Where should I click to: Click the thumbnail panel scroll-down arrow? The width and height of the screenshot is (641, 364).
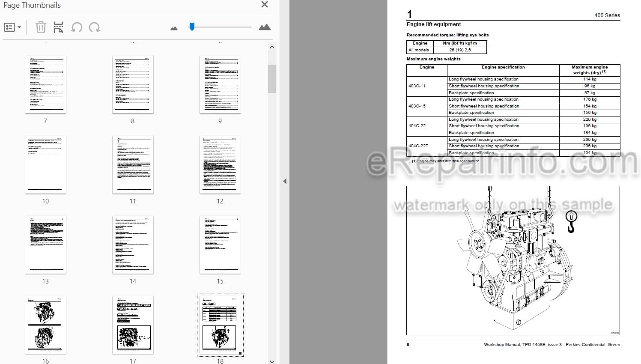click(272, 361)
